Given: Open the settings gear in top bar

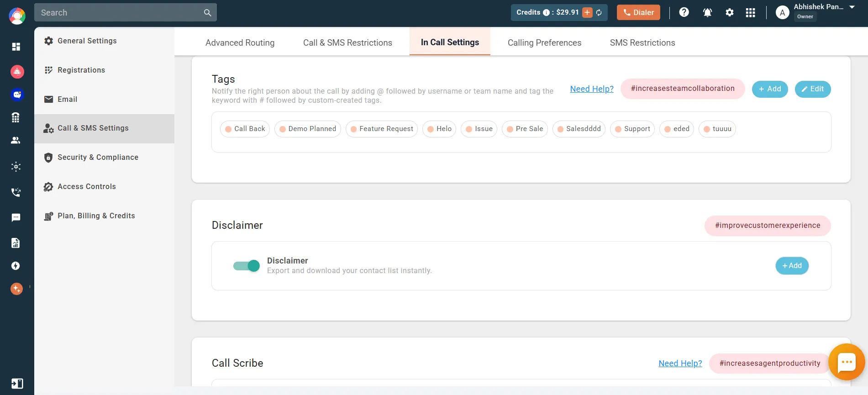Looking at the screenshot, I should click(x=730, y=12).
